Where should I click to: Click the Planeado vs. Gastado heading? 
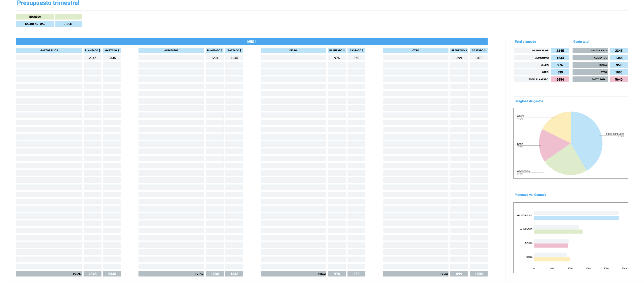pyautogui.click(x=530, y=195)
